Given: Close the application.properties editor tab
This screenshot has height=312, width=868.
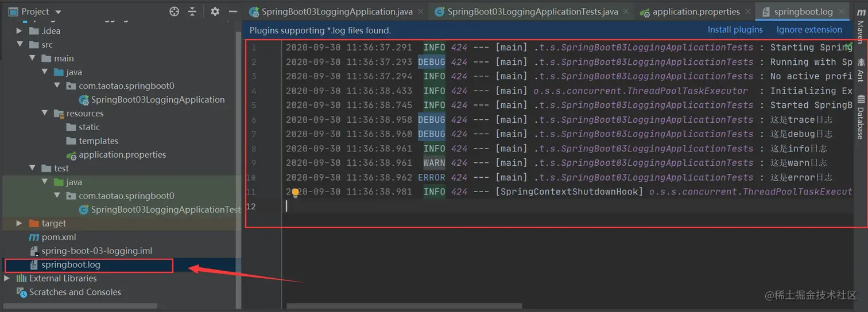Looking at the screenshot, I should point(747,11).
